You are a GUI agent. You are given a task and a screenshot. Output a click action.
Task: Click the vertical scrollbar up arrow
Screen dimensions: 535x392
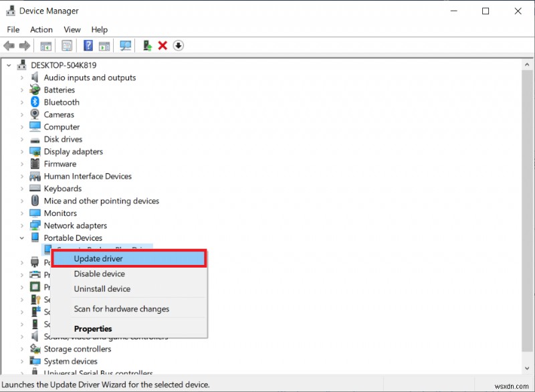(527, 64)
